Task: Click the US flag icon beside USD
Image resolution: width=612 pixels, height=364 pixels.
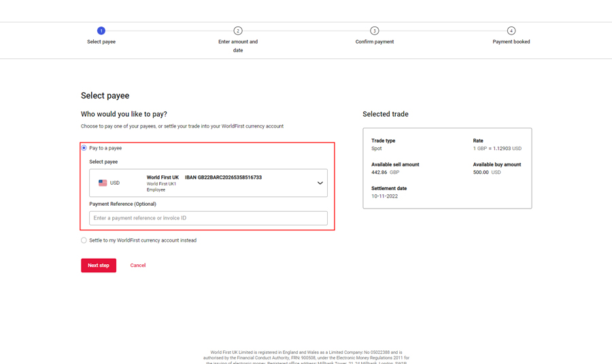Action: pos(103,183)
